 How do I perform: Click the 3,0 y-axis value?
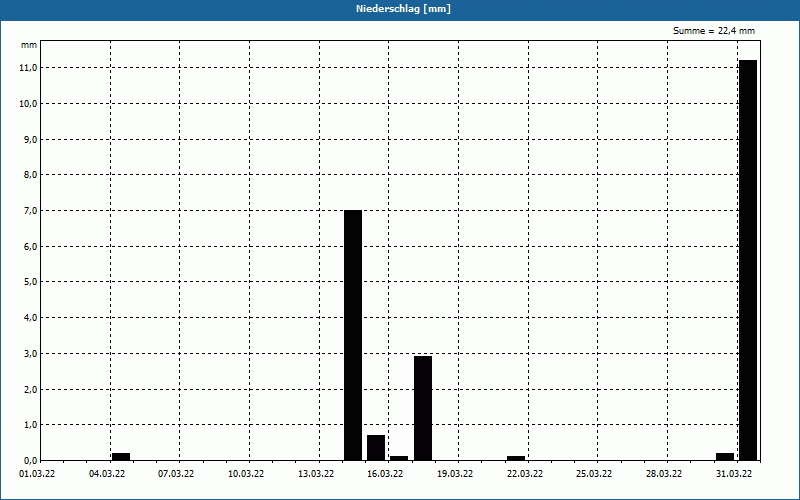coord(31,354)
